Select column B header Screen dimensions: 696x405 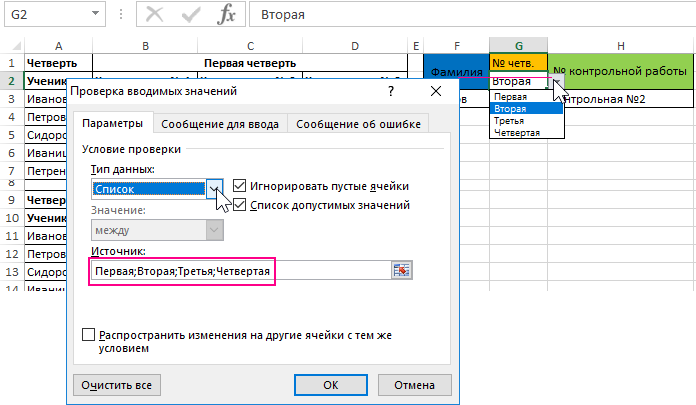pyautogui.click(x=145, y=46)
